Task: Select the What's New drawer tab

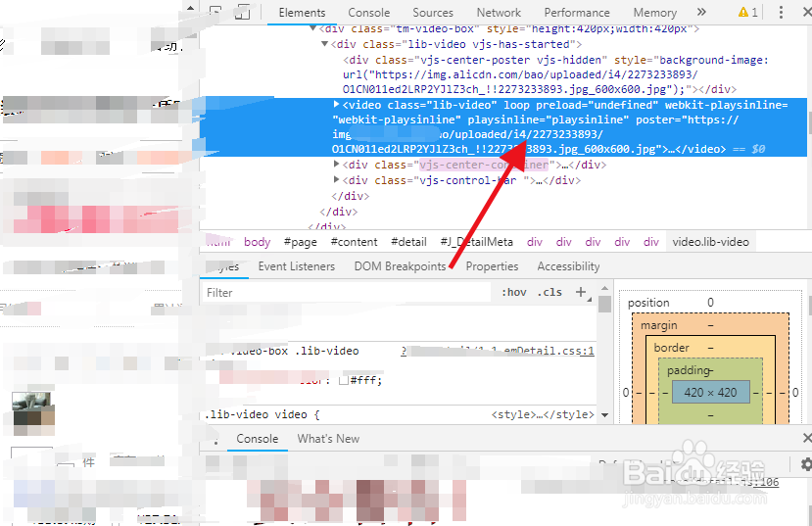Action: click(328, 439)
